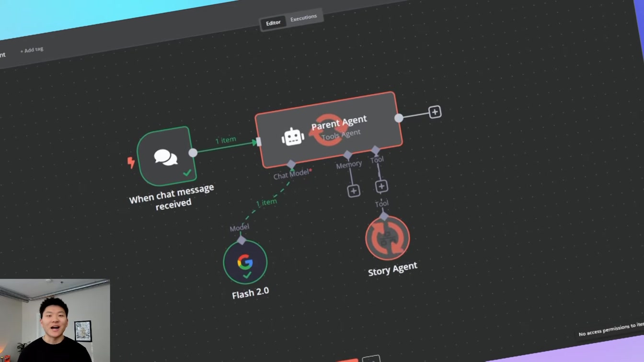Click the Parent Agent output handle
The width and height of the screenshot is (644, 362).
point(399,118)
